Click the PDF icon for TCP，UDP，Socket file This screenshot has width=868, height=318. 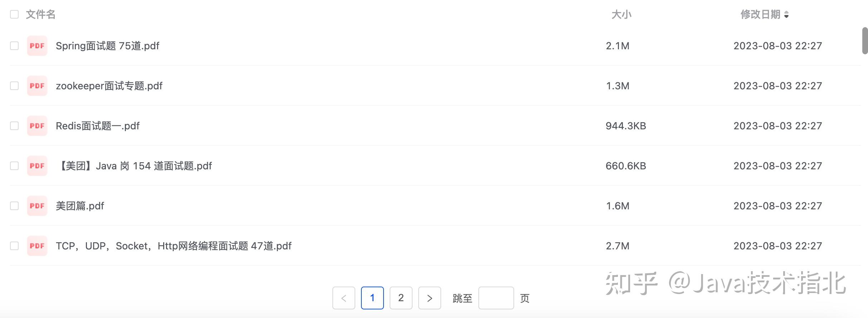(x=37, y=246)
